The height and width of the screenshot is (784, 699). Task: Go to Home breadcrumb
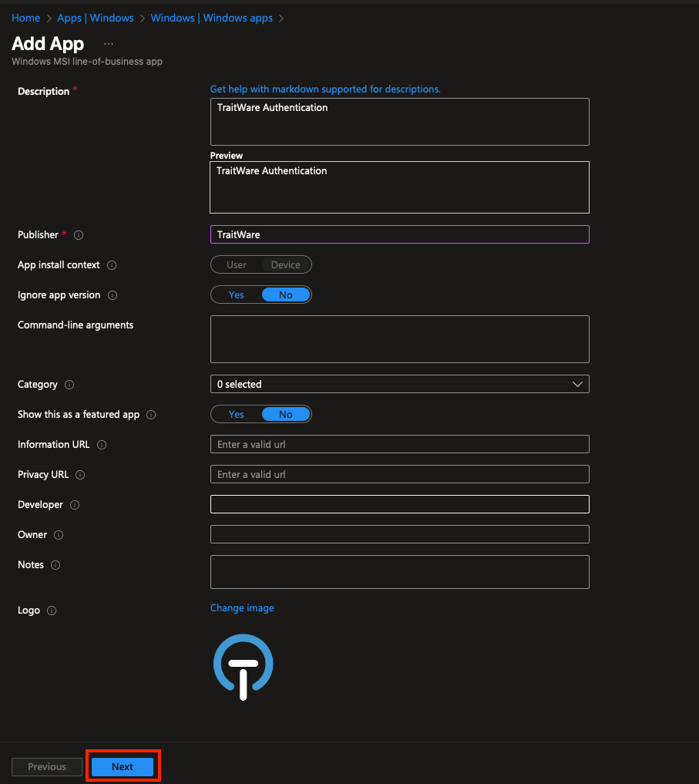tap(25, 18)
